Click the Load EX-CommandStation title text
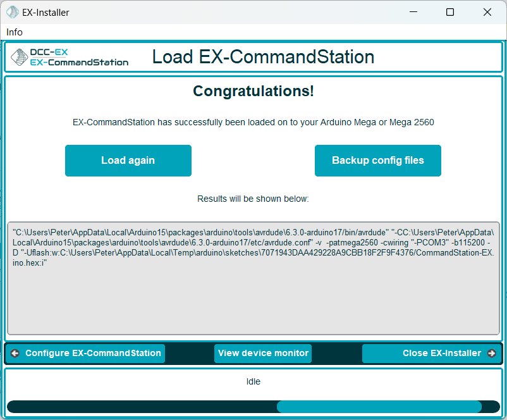Screen dimensions: 507x420 pyautogui.click(x=263, y=58)
